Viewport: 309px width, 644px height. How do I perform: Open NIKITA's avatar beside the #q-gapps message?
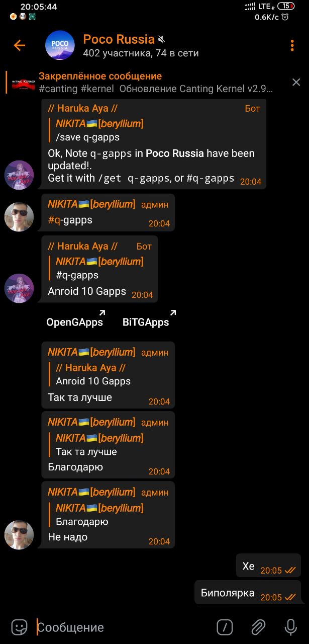coord(19,217)
